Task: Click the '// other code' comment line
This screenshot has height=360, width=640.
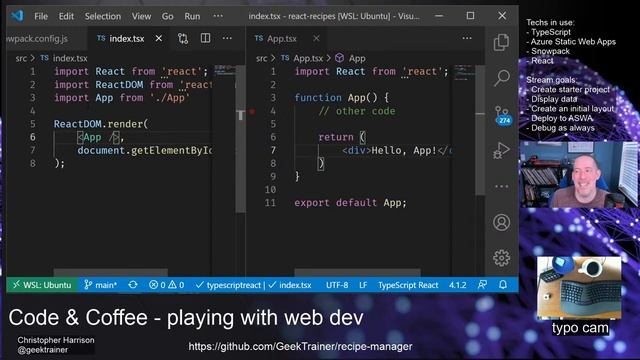Action: point(357,111)
